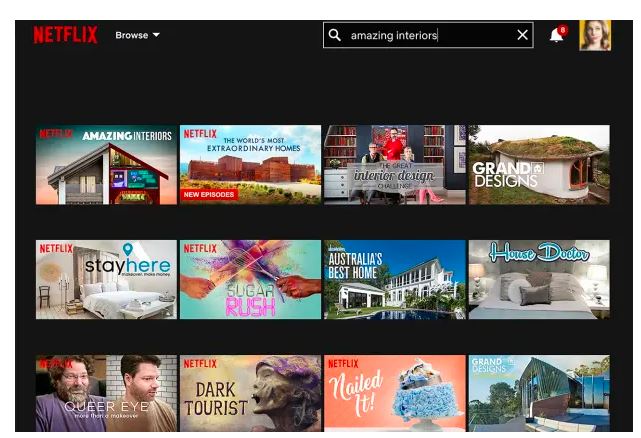Open the Sugar Rush title

point(250,279)
